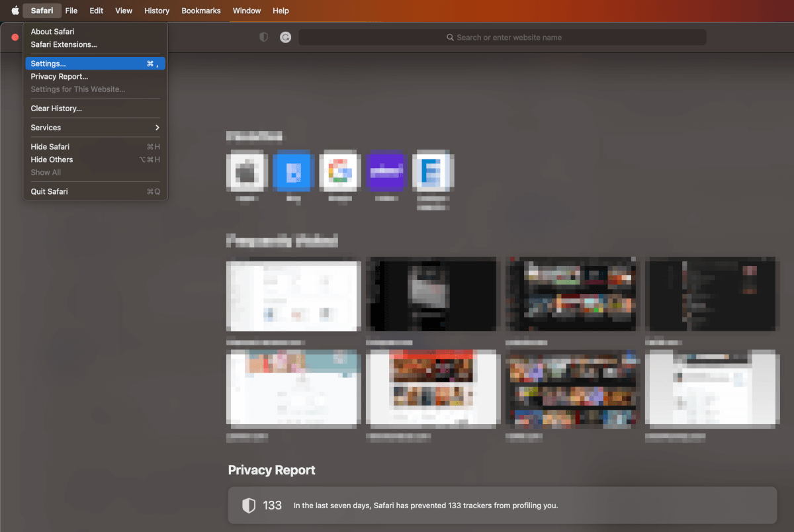Choose Clear History… menu entry
The image size is (794, 532).
[x=56, y=109]
